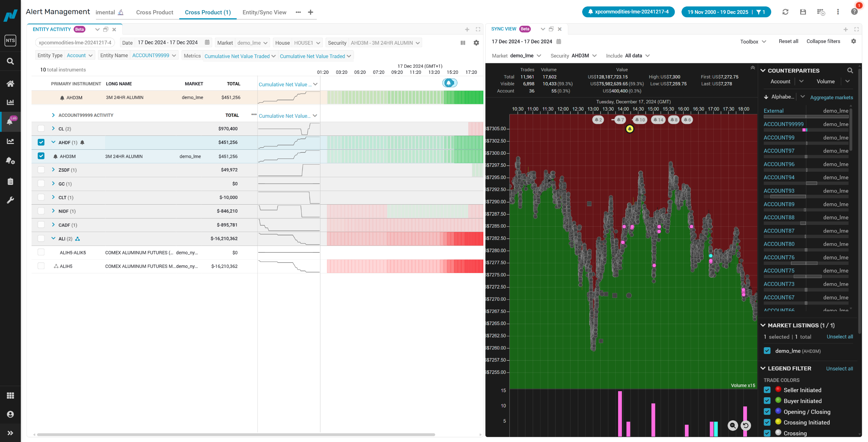Viewport: 868px width, 442px height.
Task: Click the Sync View calendar icon
Action: [559, 41]
